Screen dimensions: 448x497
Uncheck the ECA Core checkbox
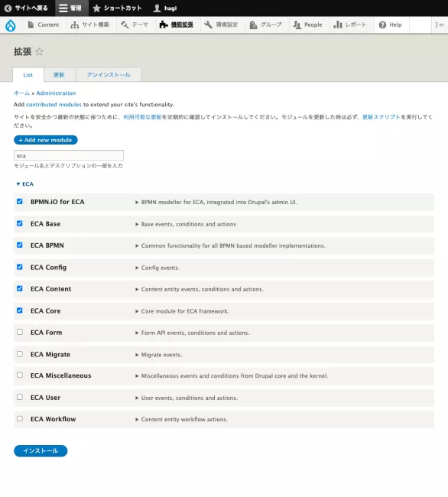point(20,310)
